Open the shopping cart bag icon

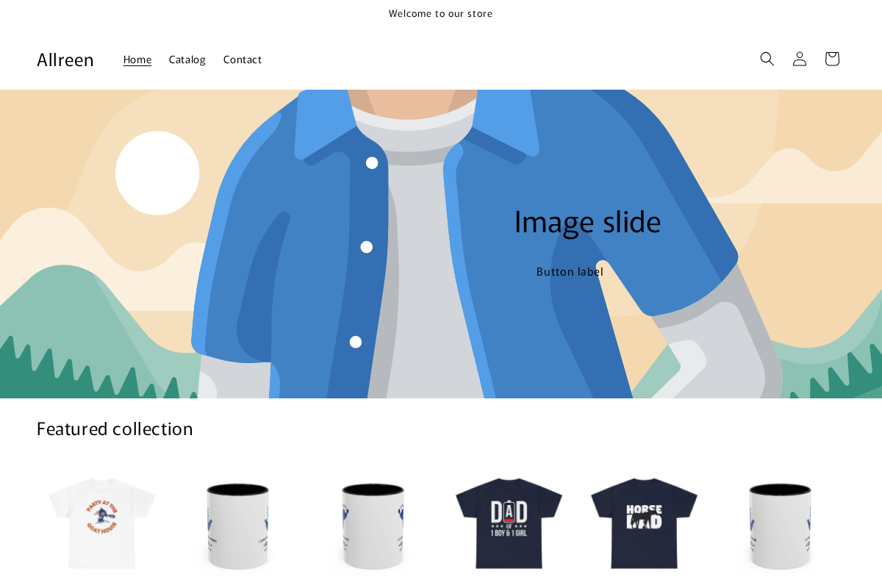click(831, 59)
